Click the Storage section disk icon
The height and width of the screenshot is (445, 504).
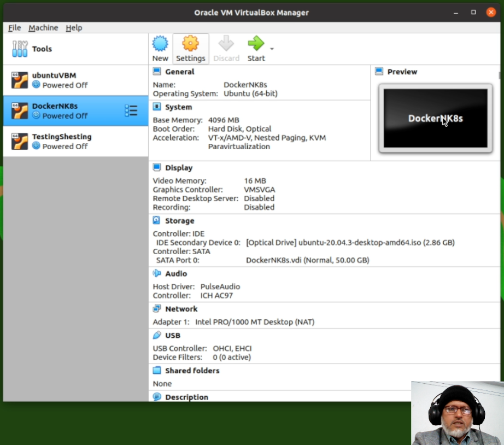coord(156,220)
